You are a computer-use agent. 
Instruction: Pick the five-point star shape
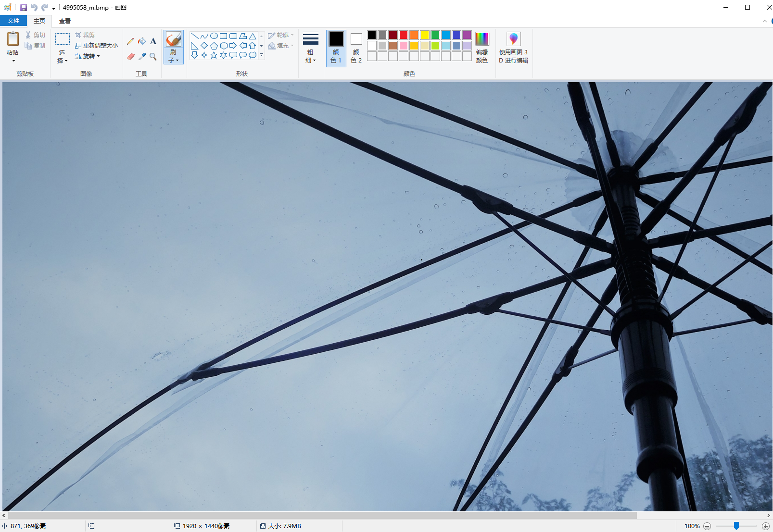click(214, 55)
